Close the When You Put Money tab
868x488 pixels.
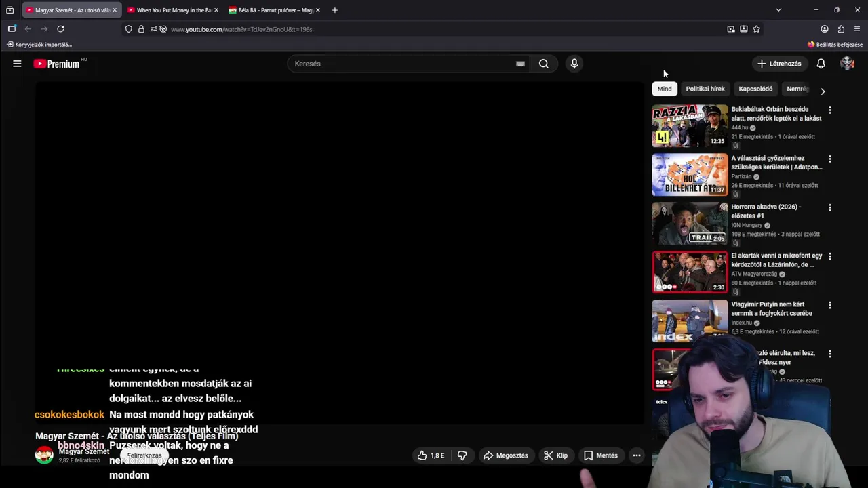(x=216, y=10)
